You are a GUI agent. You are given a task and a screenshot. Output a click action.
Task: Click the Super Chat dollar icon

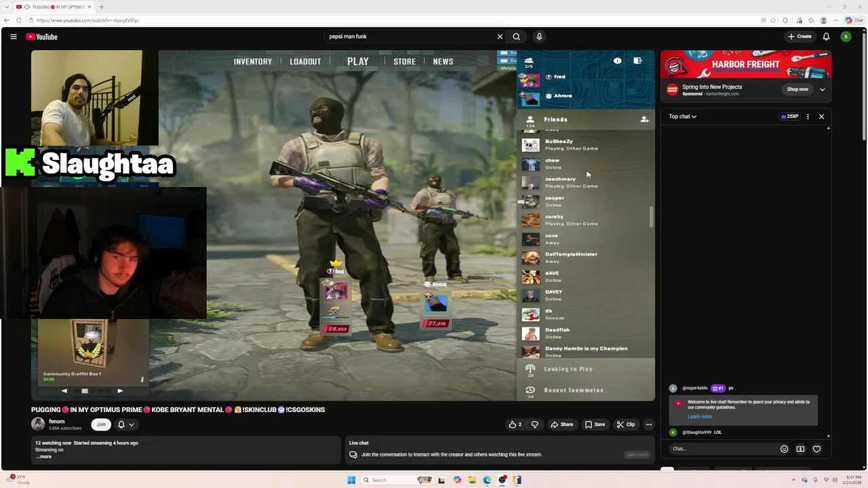pyautogui.click(x=800, y=449)
